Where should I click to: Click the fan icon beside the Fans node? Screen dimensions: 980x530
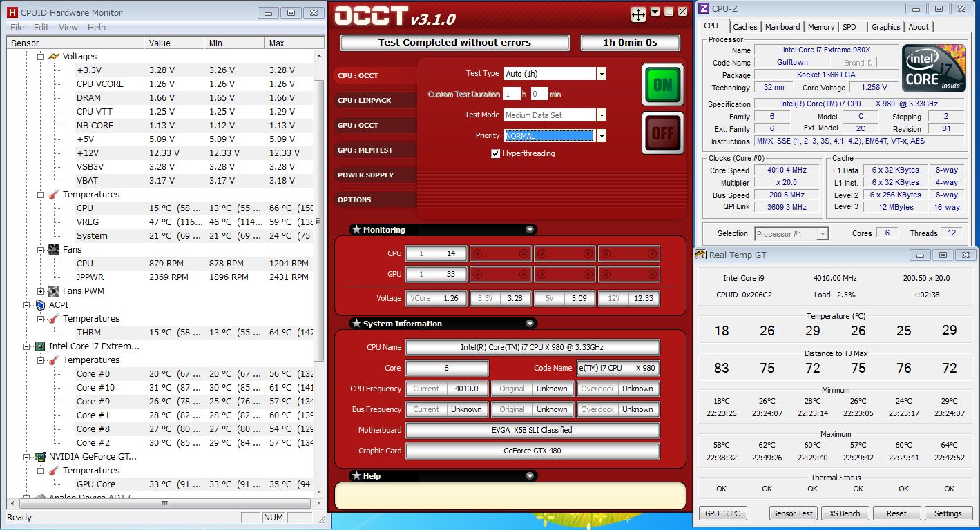pyautogui.click(x=54, y=250)
